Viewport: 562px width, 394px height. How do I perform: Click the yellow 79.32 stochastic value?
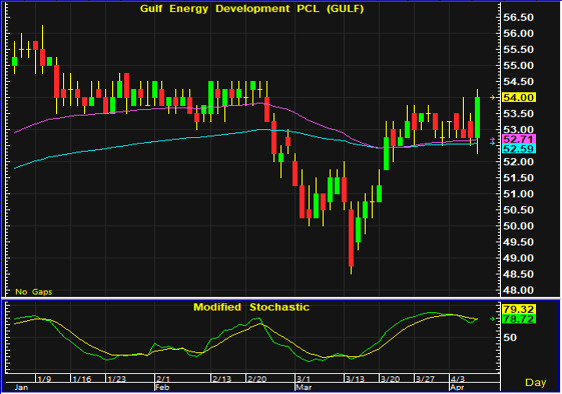519,309
